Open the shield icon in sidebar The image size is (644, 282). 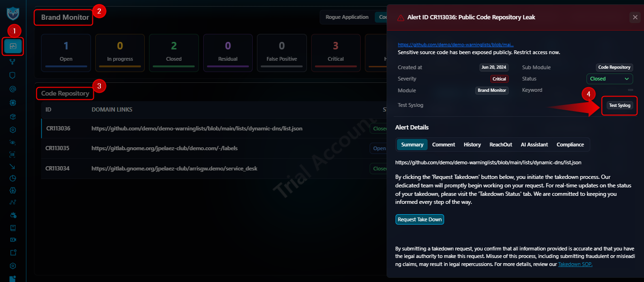point(13,75)
